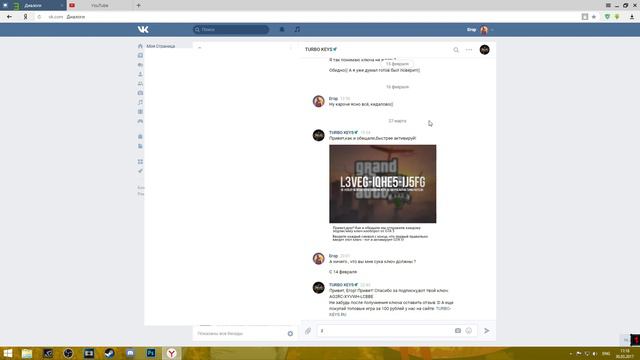
Task: Open the apps grid icon in sidebar
Action: pyautogui.click(x=140, y=162)
